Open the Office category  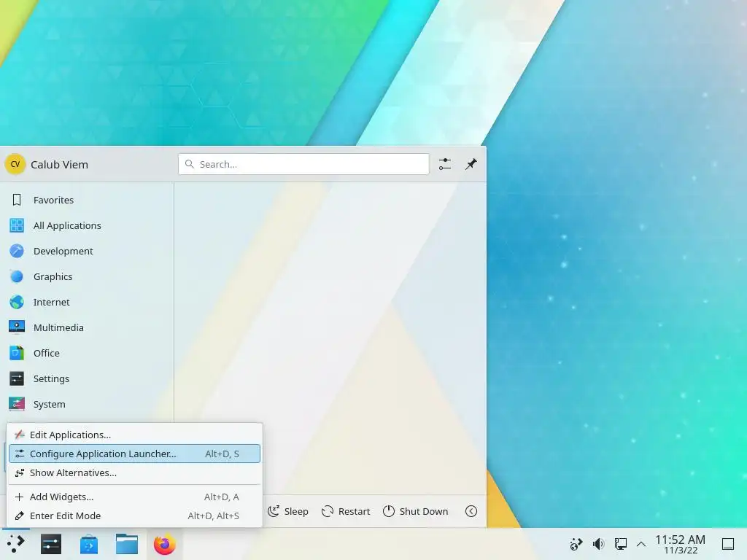pyautogui.click(x=87, y=353)
